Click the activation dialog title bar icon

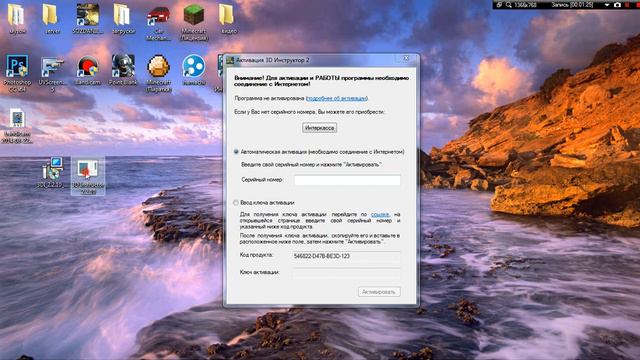click(230, 60)
